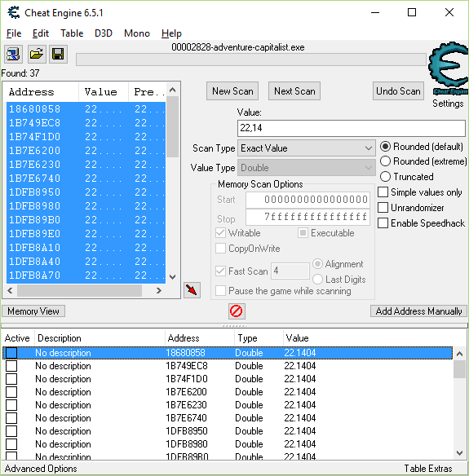This screenshot has height=476, width=469.
Task: Enable Speedhack checkbox
Action: pos(383,223)
